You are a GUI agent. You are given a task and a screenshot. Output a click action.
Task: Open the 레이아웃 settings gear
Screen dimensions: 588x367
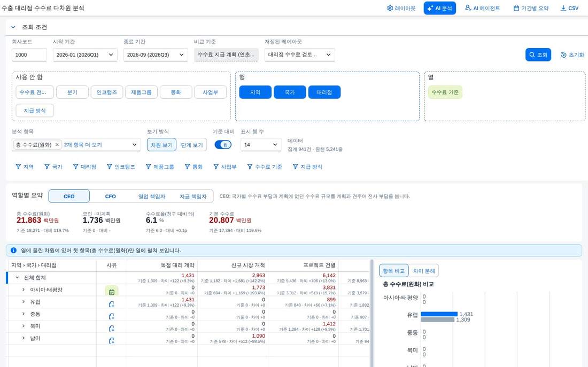coord(401,8)
